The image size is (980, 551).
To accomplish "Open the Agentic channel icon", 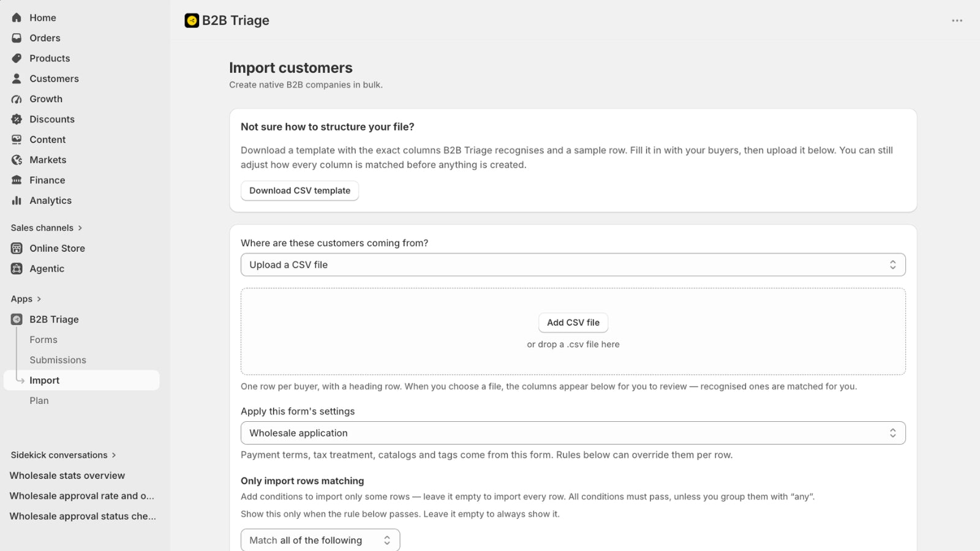I will (x=17, y=269).
